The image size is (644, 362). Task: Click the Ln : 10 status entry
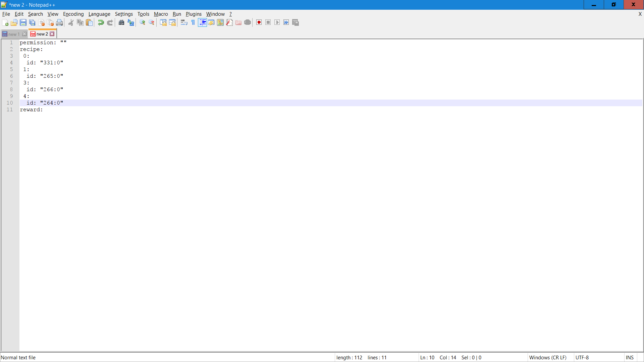(427, 358)
